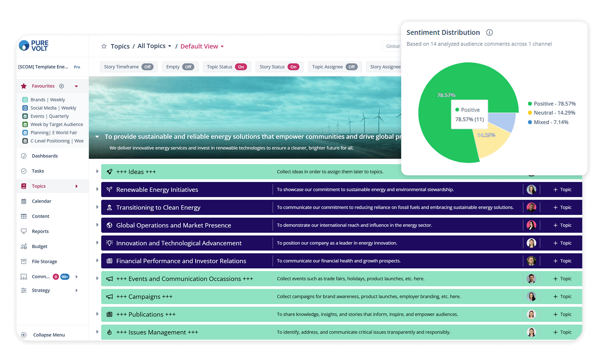Turn off the Topic Status filter
The height and width of the screenshot is (364, 599).
241,67
